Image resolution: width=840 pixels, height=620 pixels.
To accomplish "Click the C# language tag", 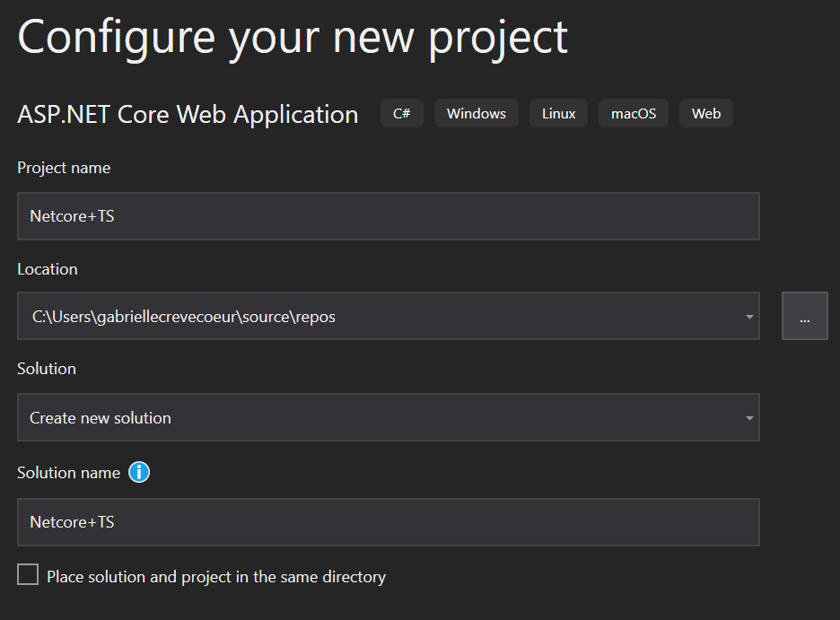I will click(x=401, y=113).
